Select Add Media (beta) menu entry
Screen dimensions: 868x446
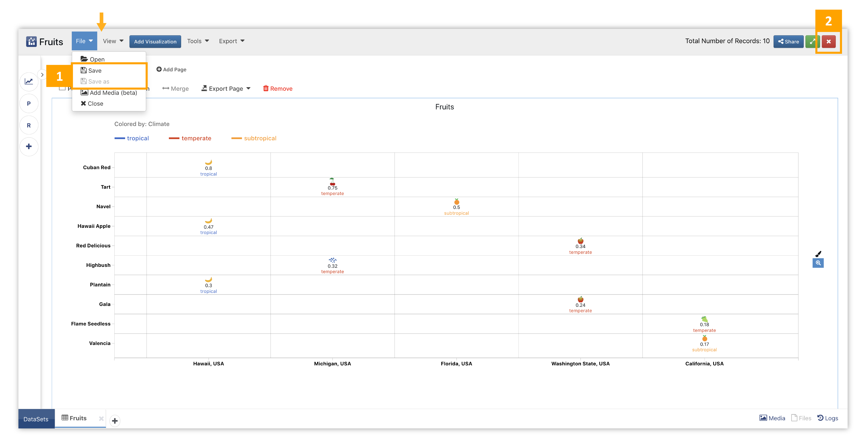click(109, 93)
